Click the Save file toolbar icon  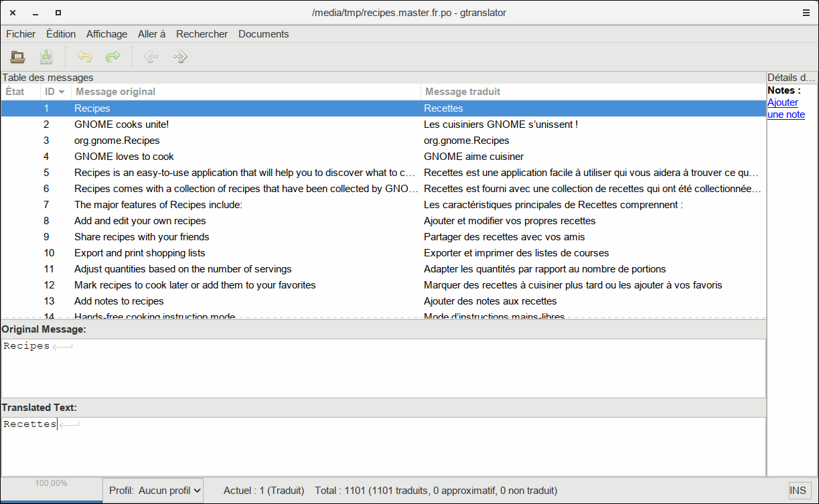[x=46, y=58]
